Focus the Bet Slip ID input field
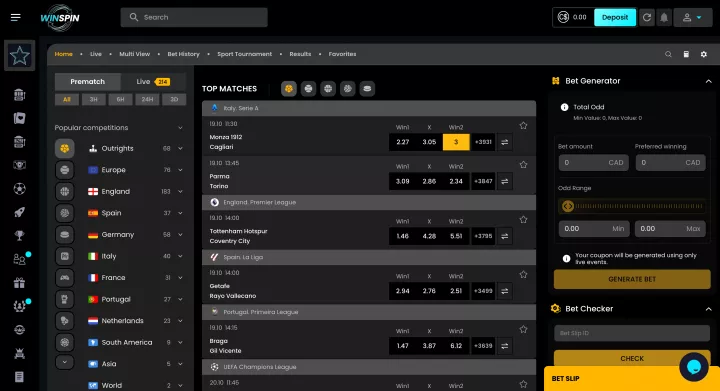 click(632, 333)
